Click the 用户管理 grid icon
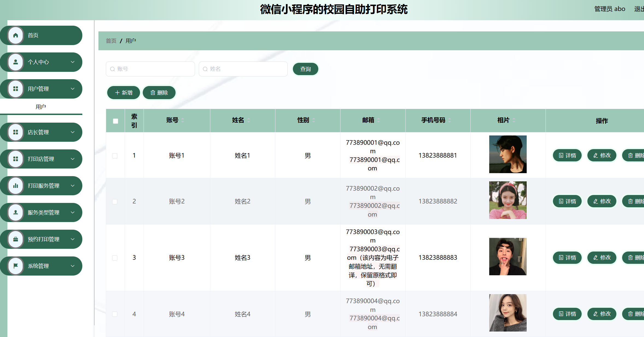This screenshot has height=337, width=644. pyautogui.click(x=15, y=89)
